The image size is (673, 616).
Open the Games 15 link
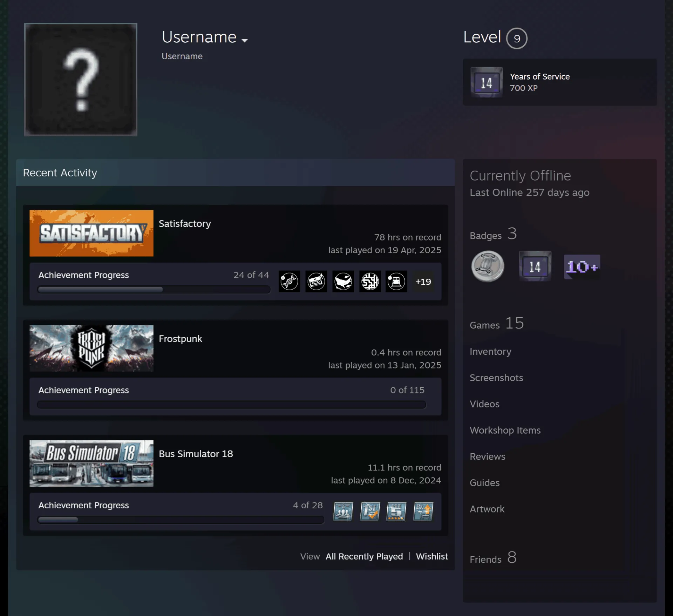[x=497, y=323]
